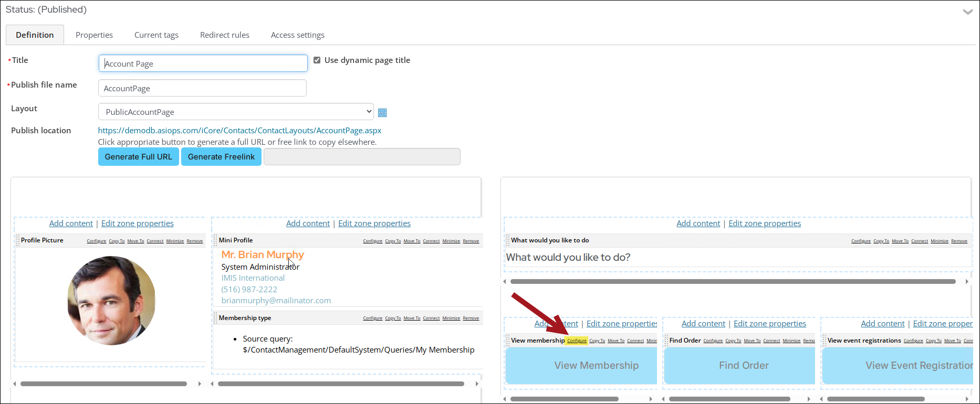Open the AccountPage.aspx publish location link
Screen dimensions: 980x404
click(239, 130)
